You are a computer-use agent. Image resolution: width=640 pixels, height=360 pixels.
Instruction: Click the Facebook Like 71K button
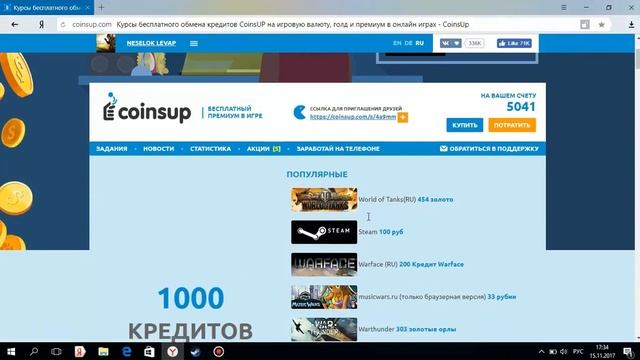coord(514,43)
